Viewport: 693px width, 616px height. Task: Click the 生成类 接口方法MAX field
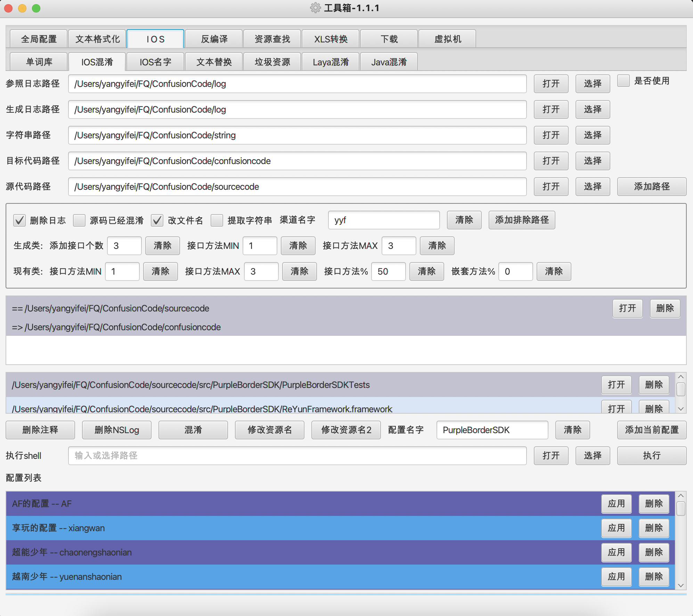point(399,246)
